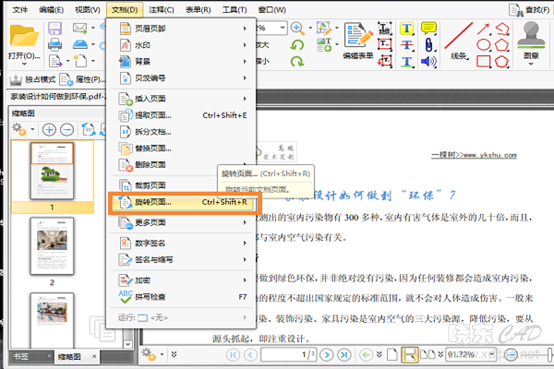Close the 缩略图 bottom tab
This screenshot has width=554, height=369.
94,357
